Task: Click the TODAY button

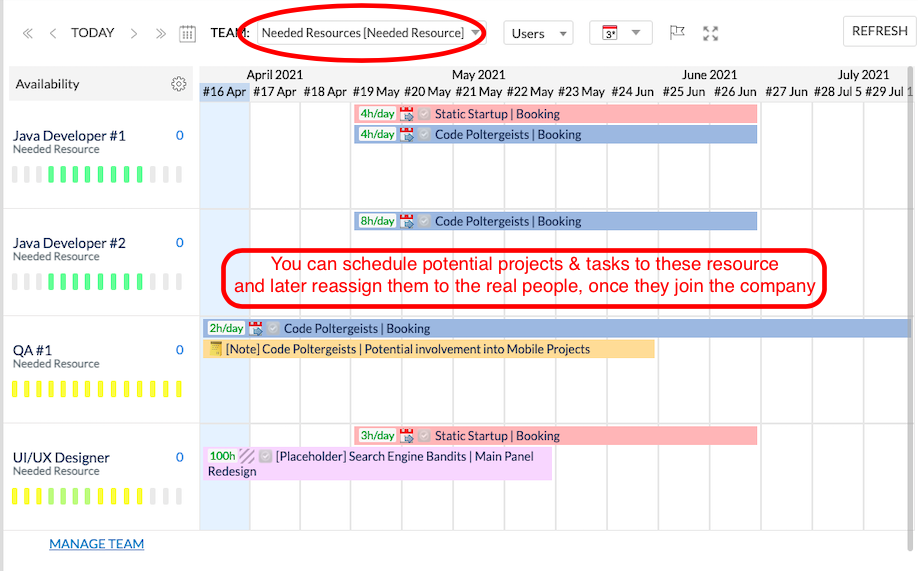Action: click(93, 33)
